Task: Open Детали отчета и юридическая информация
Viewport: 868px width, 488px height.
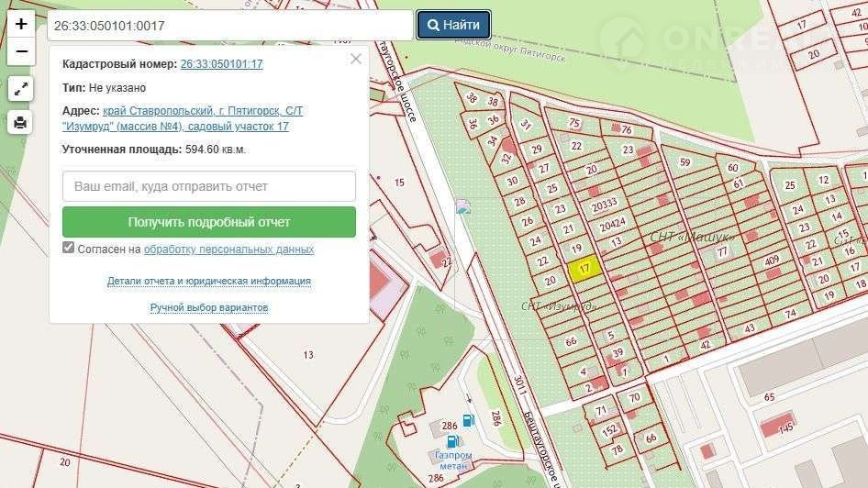Action: click(209, 282)
